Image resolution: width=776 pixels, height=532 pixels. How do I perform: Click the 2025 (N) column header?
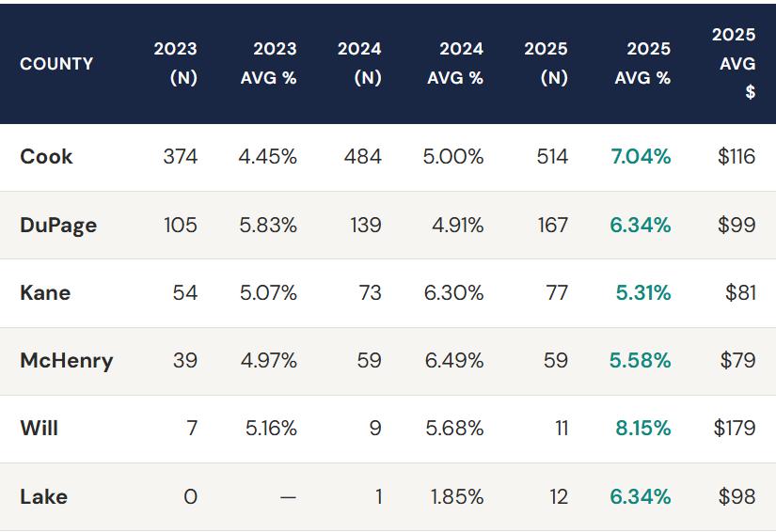coord(546,63)
